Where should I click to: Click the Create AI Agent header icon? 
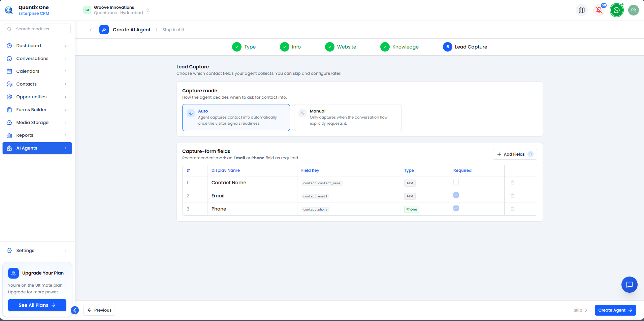pos(104,30)
